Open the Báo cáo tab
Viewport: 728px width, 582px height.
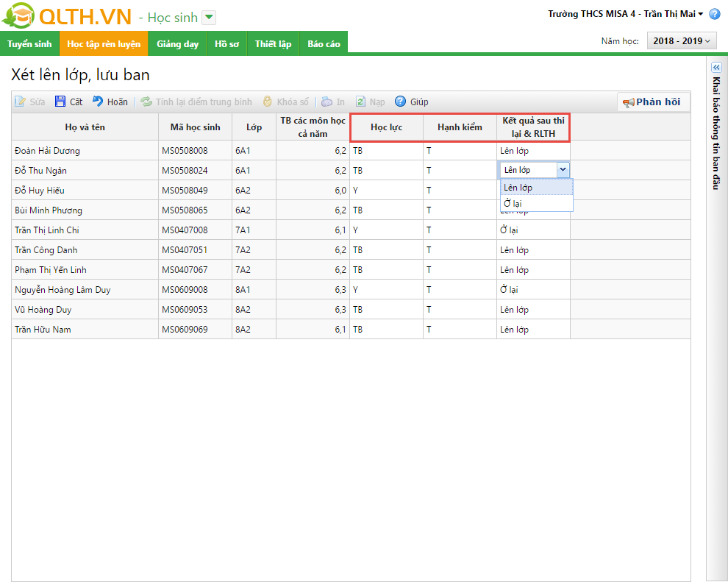[x=324, y=44]
